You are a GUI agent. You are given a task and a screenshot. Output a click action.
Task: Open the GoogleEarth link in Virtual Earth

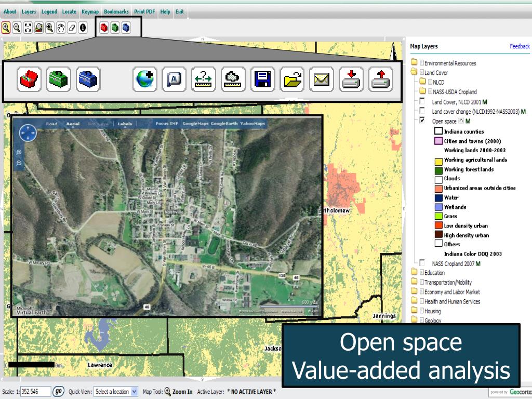coord(224,124)
